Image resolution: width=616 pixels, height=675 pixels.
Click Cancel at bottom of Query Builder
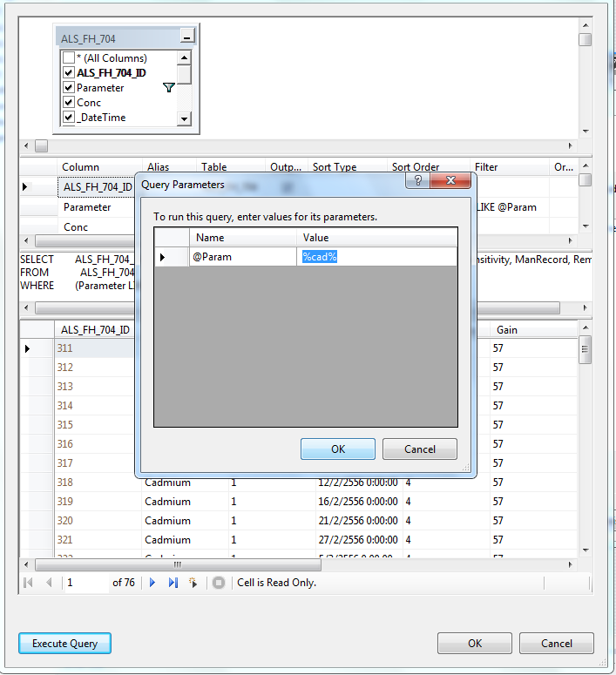[x=557, y=644]
